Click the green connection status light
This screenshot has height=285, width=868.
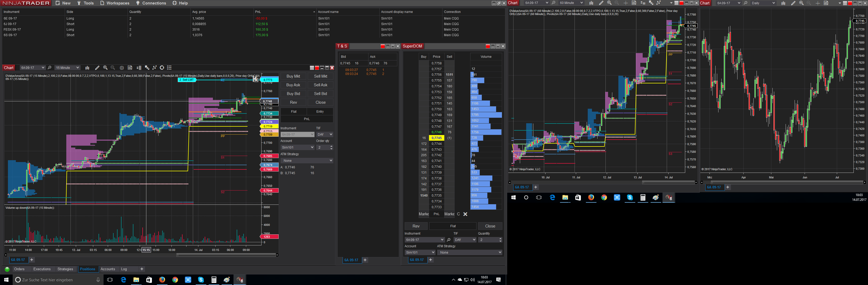[7, 269]
